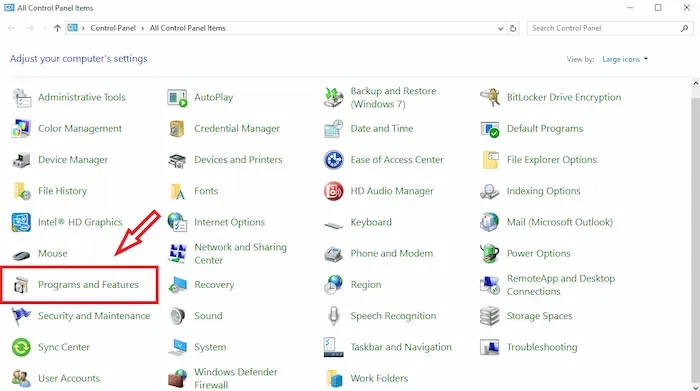700x391 pixels.
Task: Click the vertical scrollbar up arrow
Action: point(696,83)
